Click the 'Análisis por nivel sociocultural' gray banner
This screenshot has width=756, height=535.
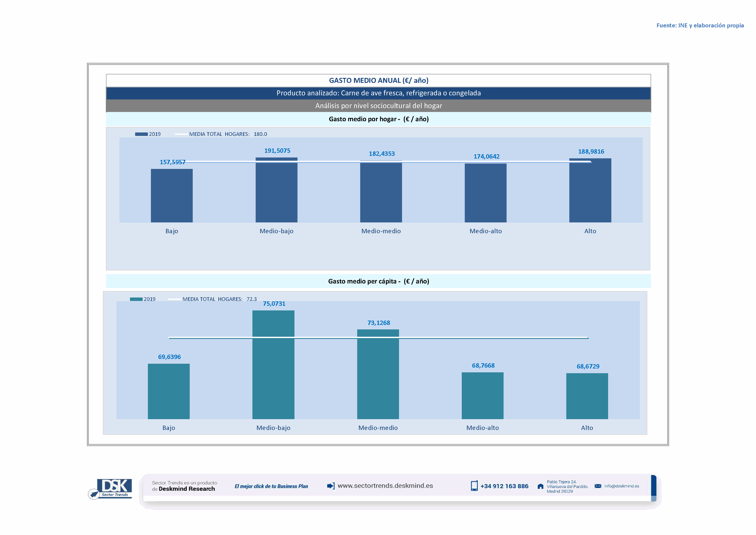[378, 106]
